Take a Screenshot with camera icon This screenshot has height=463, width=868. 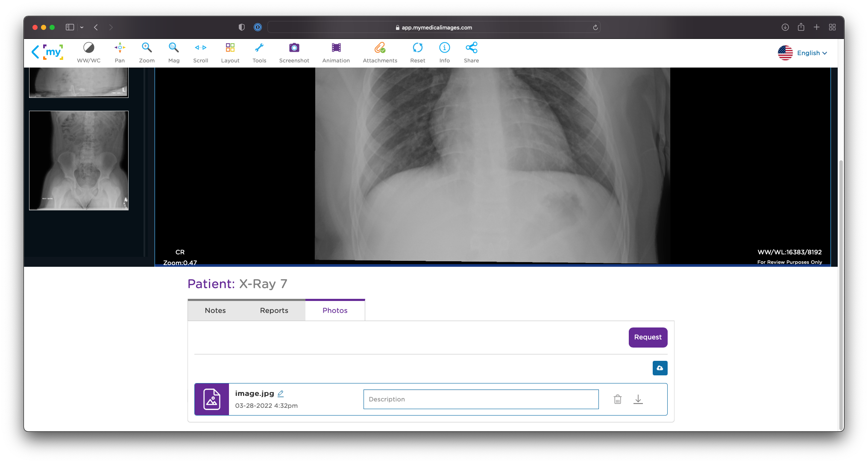pyautogui.click(x=294, y=53)
